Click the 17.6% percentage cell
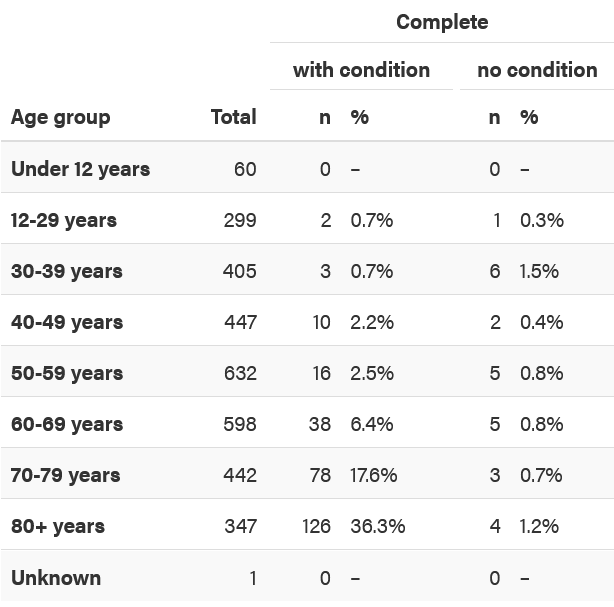The width and height of the screenshot is (614, 607). click(374, 475)
